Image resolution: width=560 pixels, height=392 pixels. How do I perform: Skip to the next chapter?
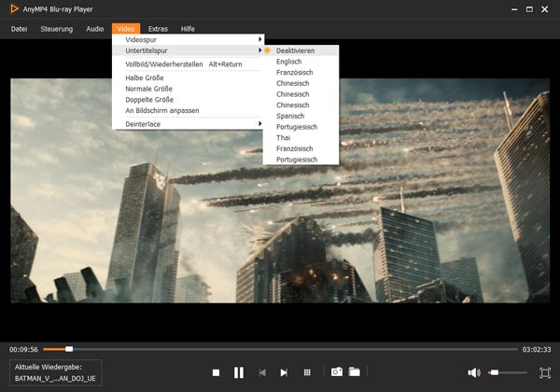coord(284,372)
